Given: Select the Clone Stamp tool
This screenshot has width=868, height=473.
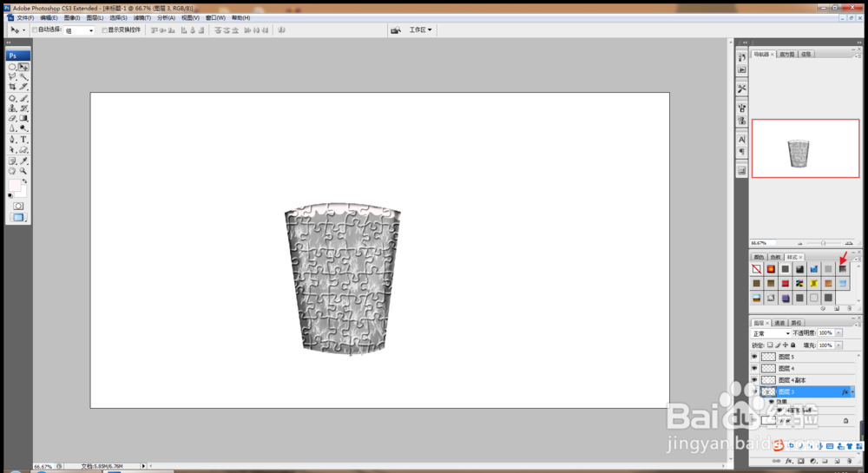Looking at the screenshot, I should click(x=12, y=108).
